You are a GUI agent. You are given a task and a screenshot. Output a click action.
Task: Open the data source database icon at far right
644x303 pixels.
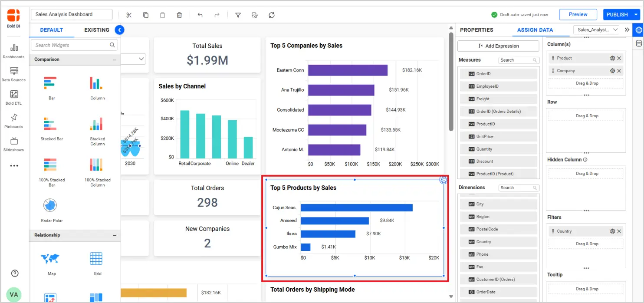(x=638, y=43)
